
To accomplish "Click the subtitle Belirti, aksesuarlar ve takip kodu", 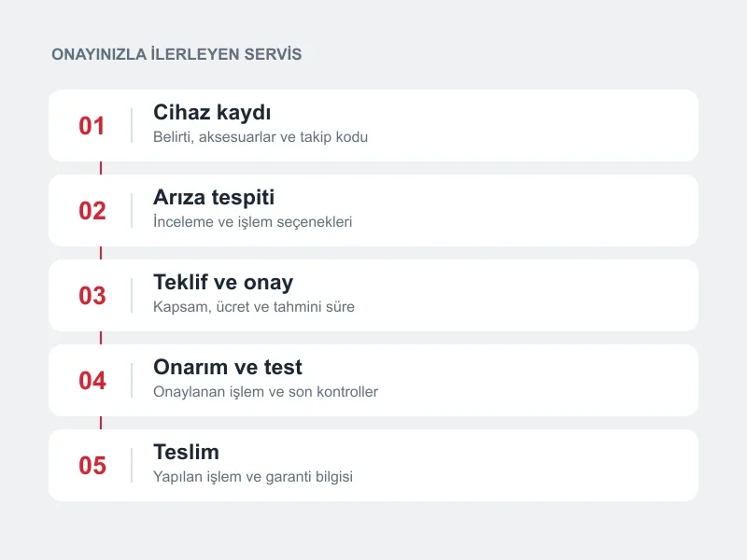I will tap(261, 137).
